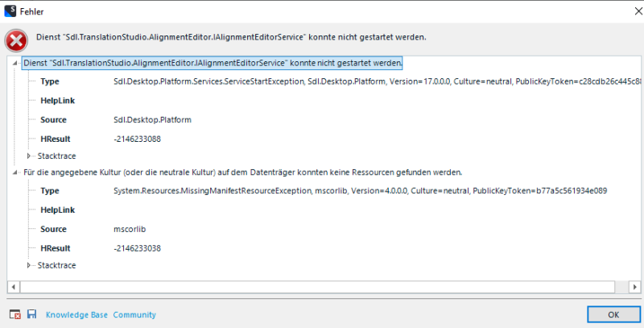The height and width of the screenshot is (328, 644).
Task: Click the Type label of first error
Action: click(50, 81)
